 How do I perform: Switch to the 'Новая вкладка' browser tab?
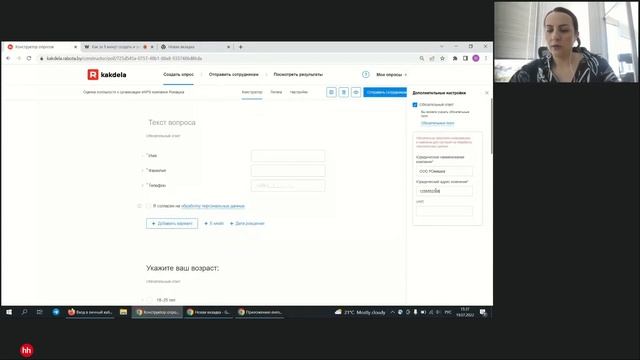click(x=195, y=47)
